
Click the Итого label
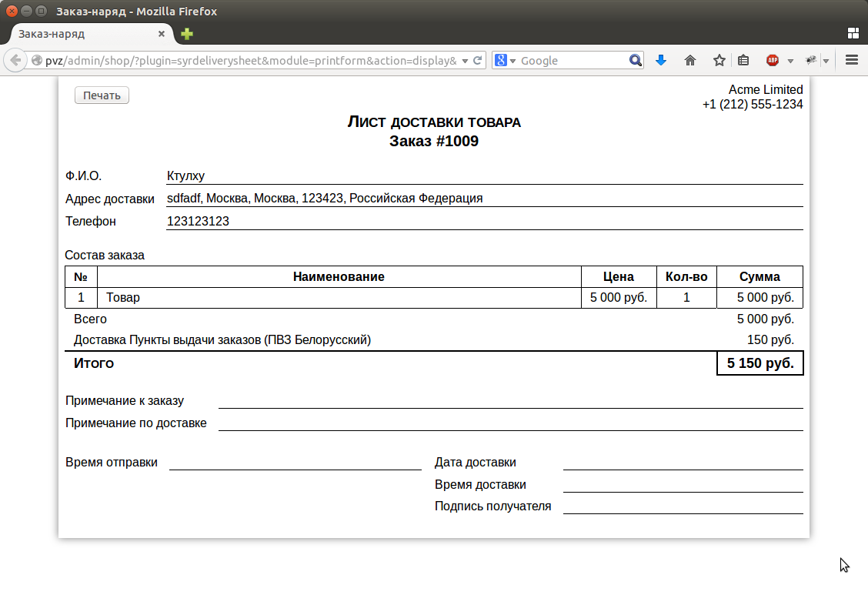(94, 363)
